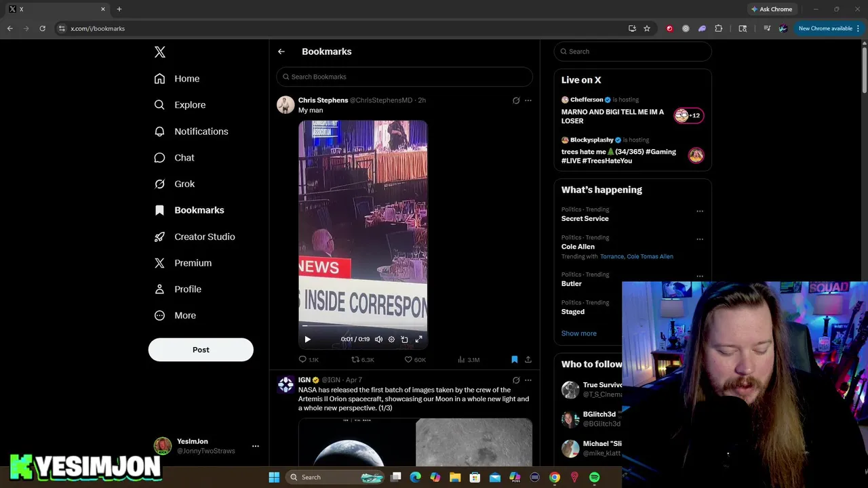Mute the video with the speaker icon
Image resolution: width=868 pixels, height=488 pixels.
(x=378, y=340)
